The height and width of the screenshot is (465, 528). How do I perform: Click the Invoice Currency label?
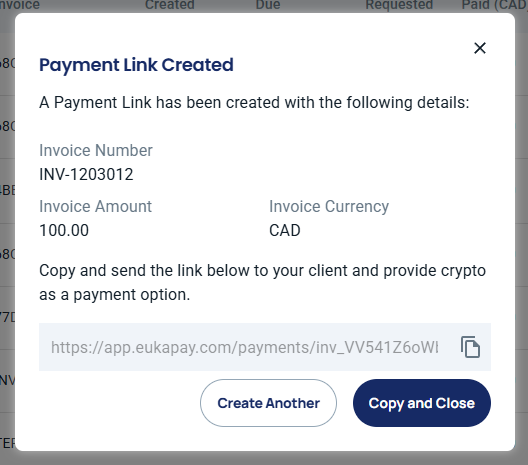(329, 207)
